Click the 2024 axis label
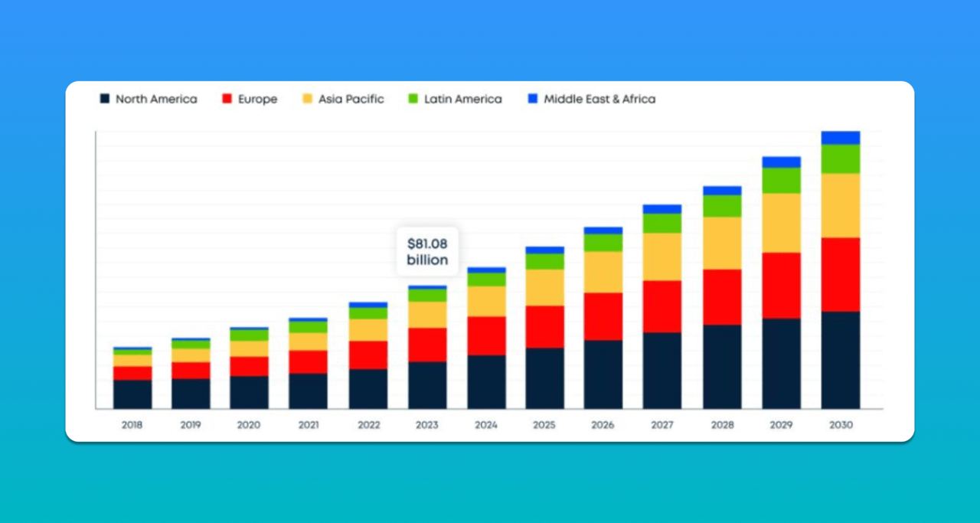Viewport: 980px width, 523px height. pyautogui.click(x=486, y=425)
